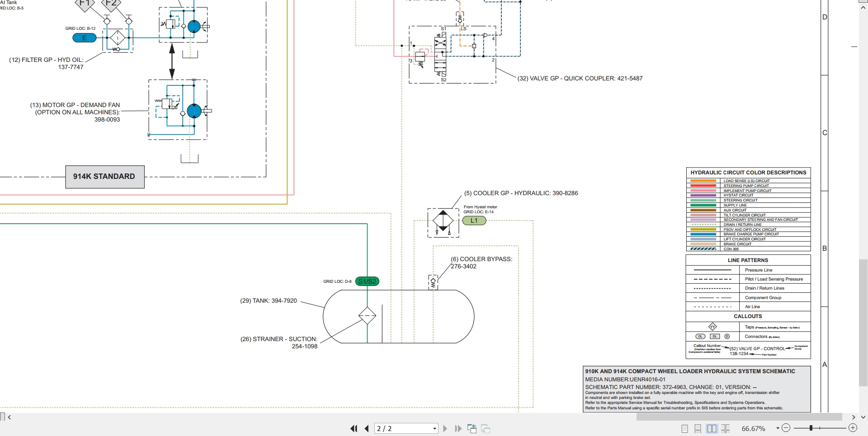Click the zoom slider handle

811,428
